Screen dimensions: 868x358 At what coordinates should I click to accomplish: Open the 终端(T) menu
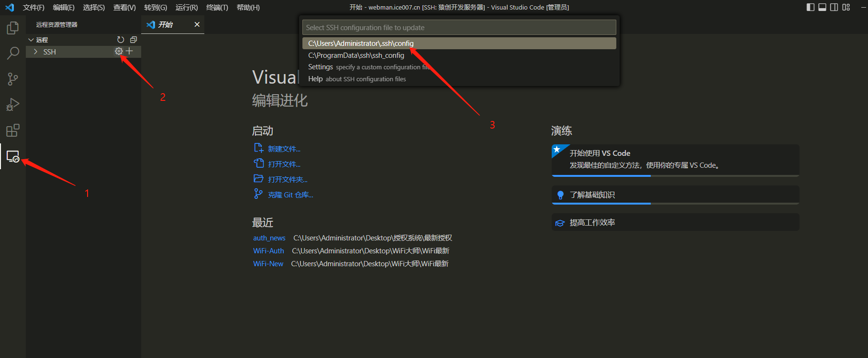click(x=217, y=7)
